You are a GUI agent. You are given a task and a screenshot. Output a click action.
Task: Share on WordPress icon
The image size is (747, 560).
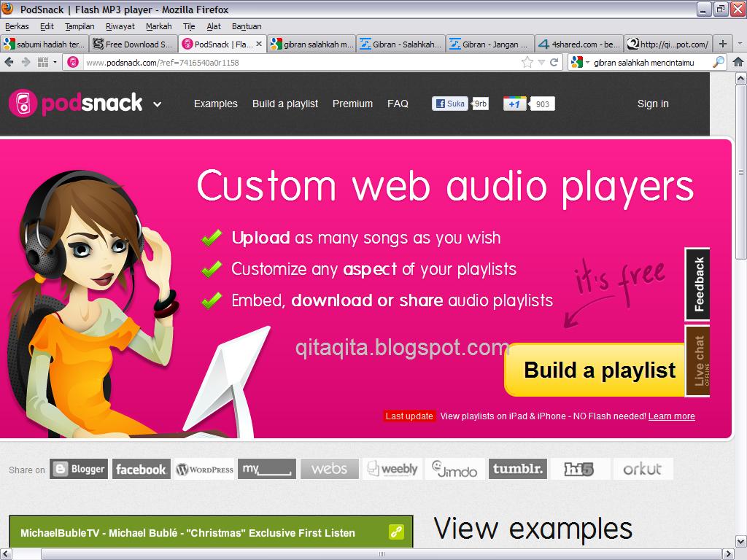pyautogui.click(x=204, y=469)
